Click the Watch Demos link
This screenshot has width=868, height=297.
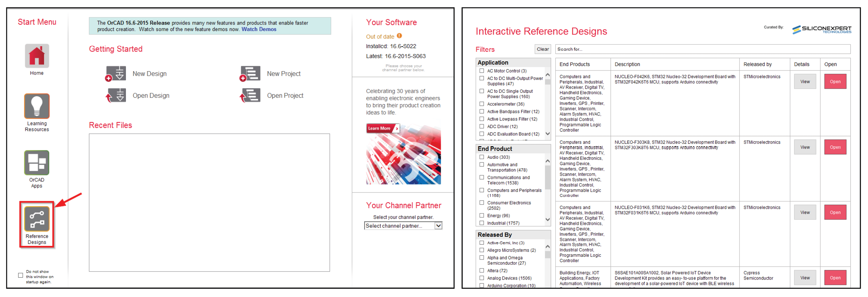coord(259,29)
